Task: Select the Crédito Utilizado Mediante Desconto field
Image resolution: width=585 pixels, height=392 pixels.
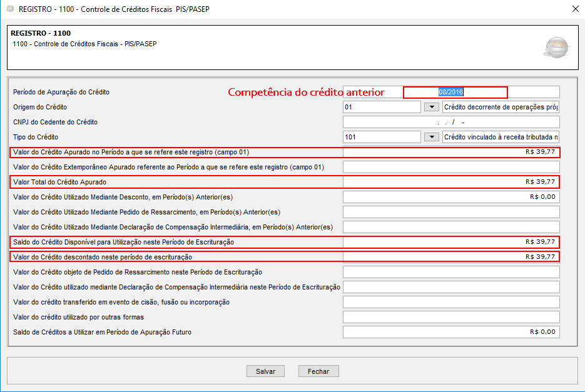Action: (451, 197)
